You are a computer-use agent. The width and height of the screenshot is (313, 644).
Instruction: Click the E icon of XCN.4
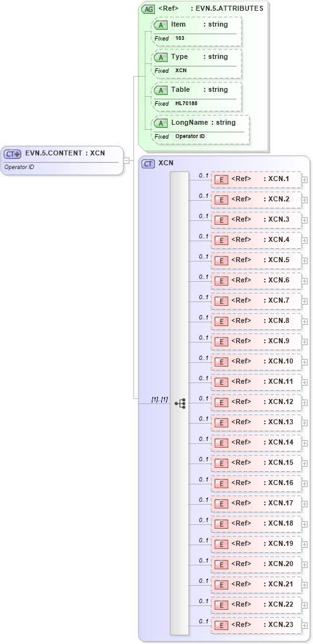pos(221,240)
